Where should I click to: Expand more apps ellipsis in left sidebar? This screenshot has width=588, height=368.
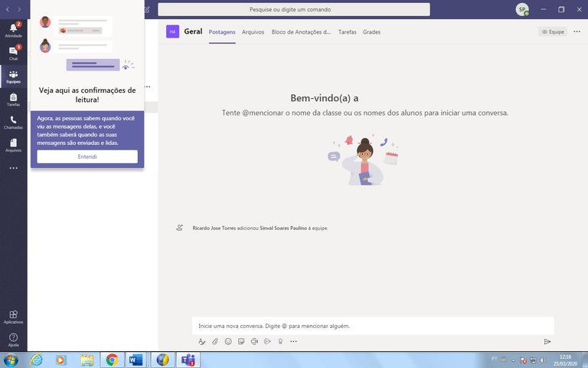coord(13,168)
